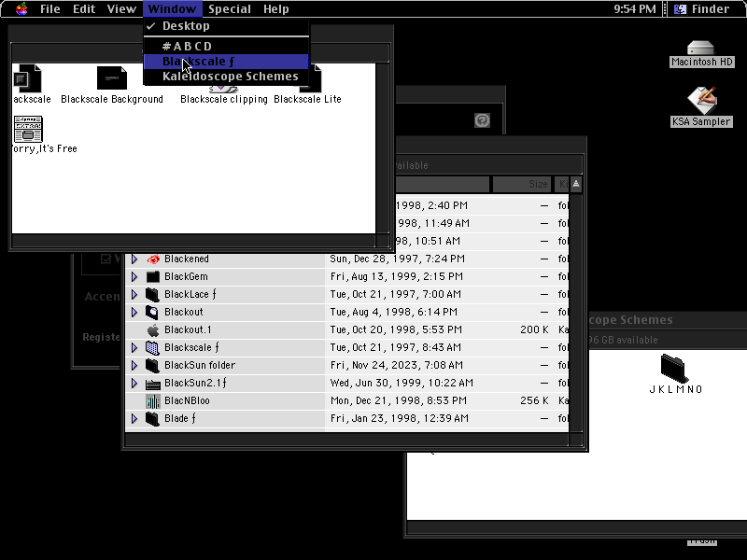Image resolution: width=747 pixels, height=560 pixels.
Task: Expand the Blackscale ƒ list folder
Action: click(x=134, y=347)
